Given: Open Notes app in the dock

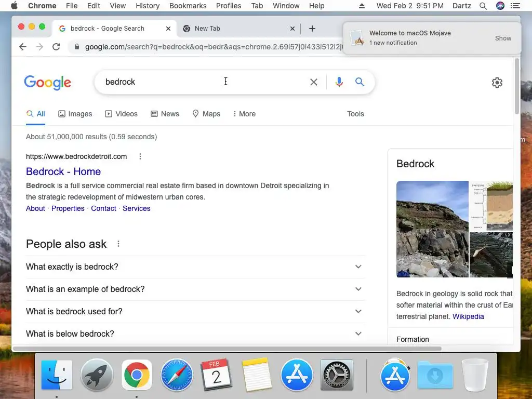Looking at the screenshot, I should pyautogui.click(x=257, y=375).
